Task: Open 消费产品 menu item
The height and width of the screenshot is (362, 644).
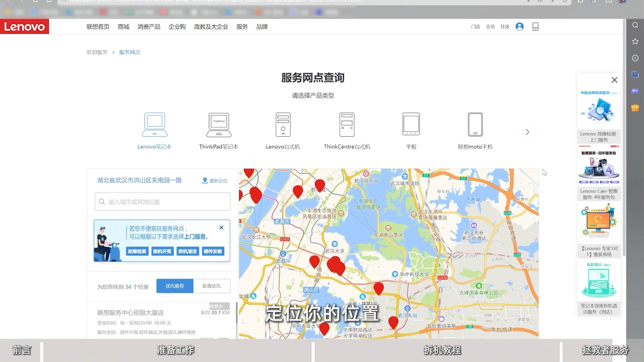Action: click(149, 27)
